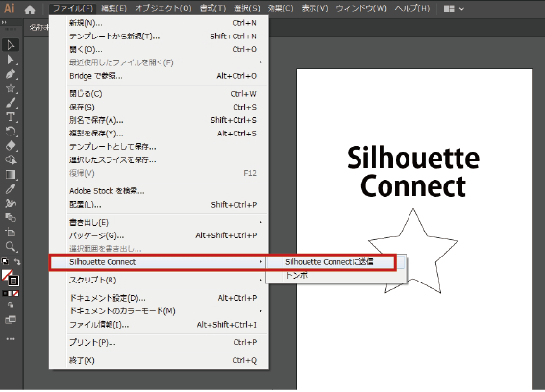Open the workspace layout switcher dropdown

click(454, 9)
